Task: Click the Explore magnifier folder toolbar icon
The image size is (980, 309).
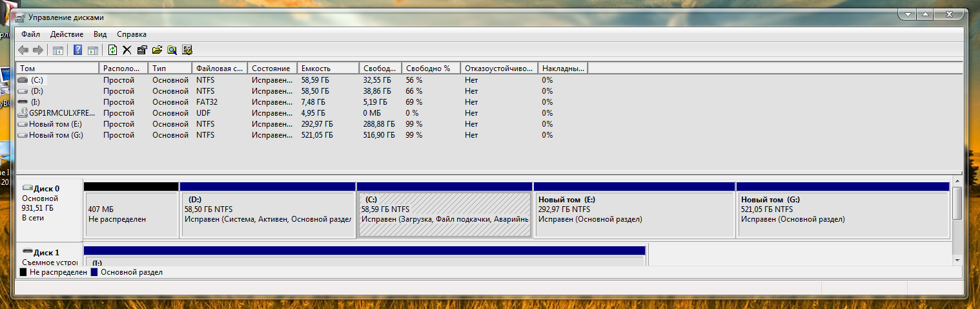Action: click(172, 50)
